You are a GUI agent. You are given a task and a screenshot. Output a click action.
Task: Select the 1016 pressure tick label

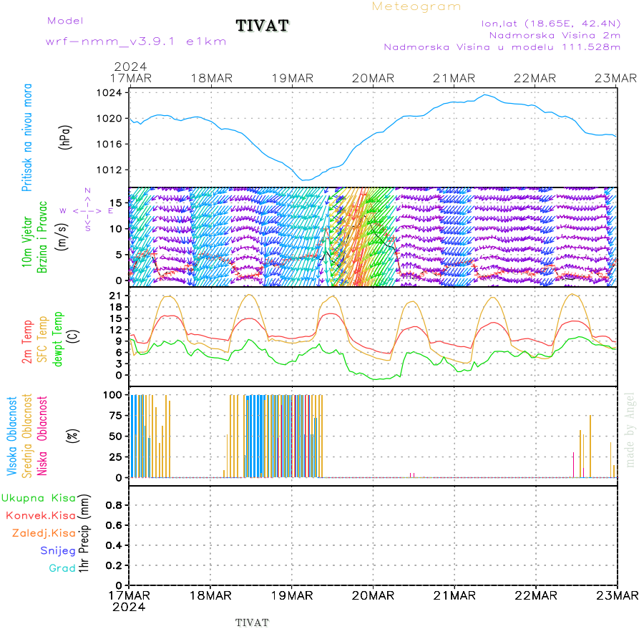[x=109, y=144]
